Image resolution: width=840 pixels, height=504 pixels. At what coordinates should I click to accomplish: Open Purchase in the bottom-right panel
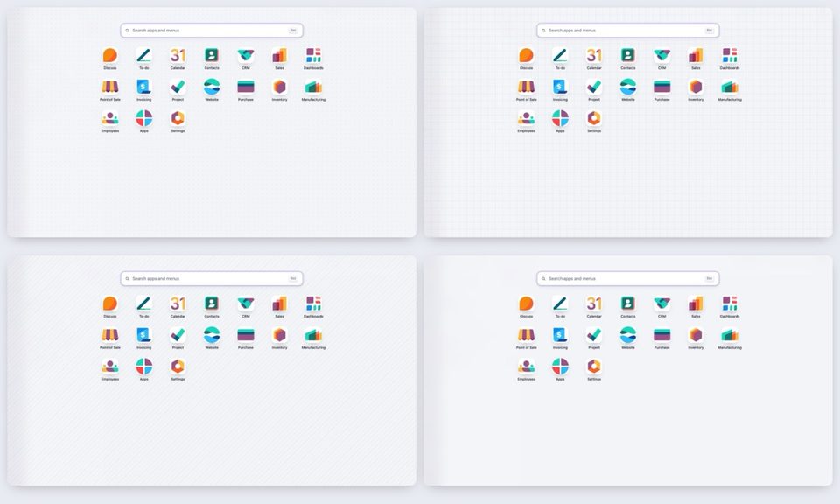(x=662, y=335)
